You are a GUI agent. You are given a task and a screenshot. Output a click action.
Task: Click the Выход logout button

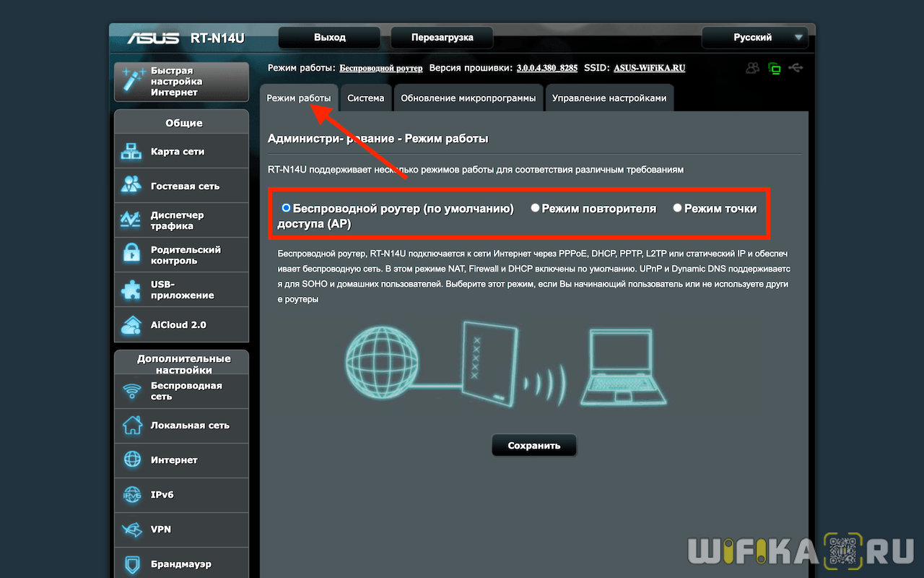[330, 38]
